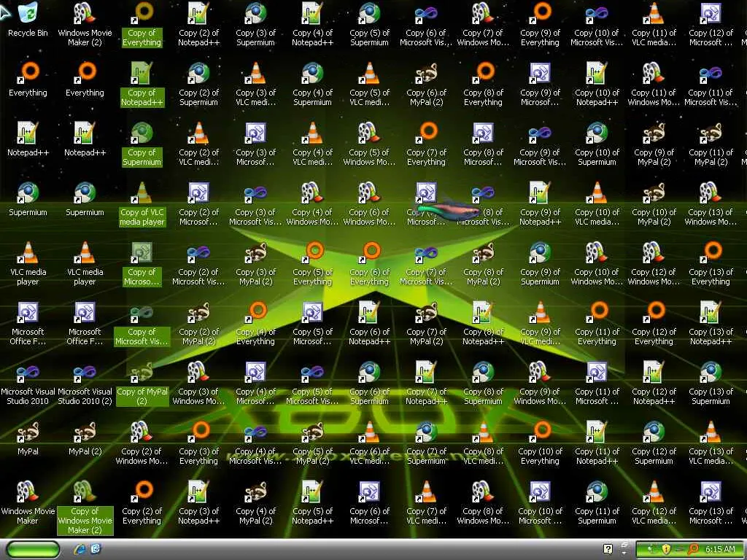
Task: Select Copy (5) of Everything icon
Action: click(312, 264)
